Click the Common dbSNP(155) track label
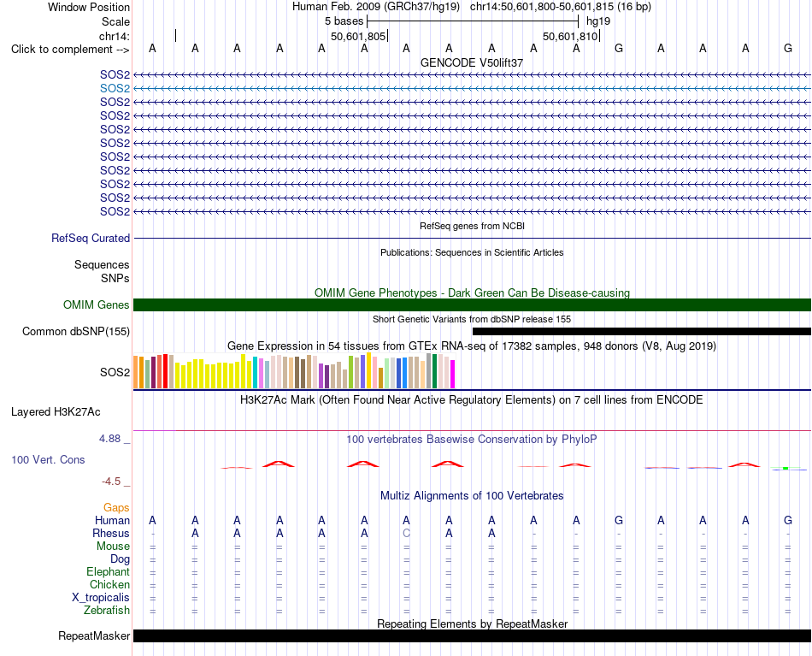This screenshot has width=812, height=656. 75,332
